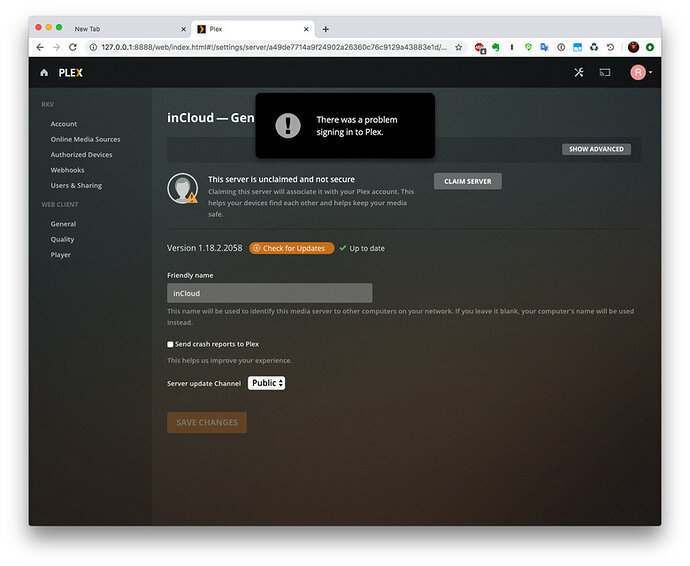
Task: Click the 'Version 1.18.2.2058' text
Action: (x=205, y=248)
